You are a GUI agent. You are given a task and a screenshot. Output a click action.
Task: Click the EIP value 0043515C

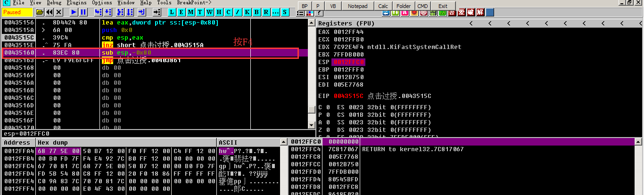(x=348, y=96)
